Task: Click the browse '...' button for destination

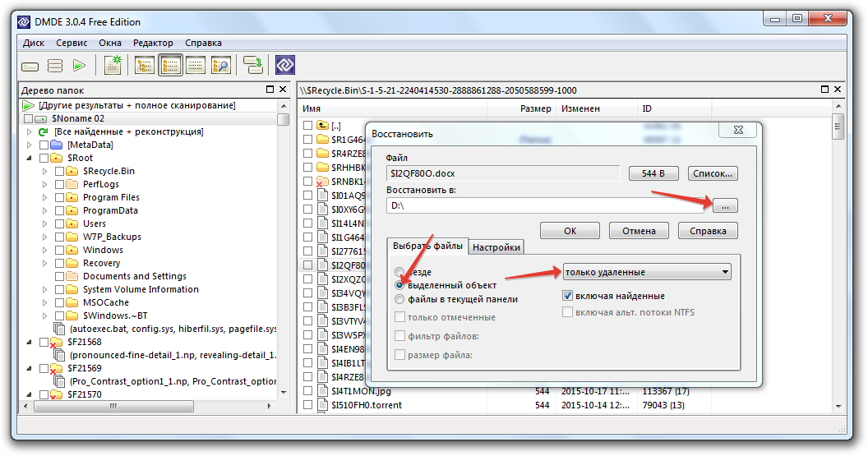Action: point(725,205)
